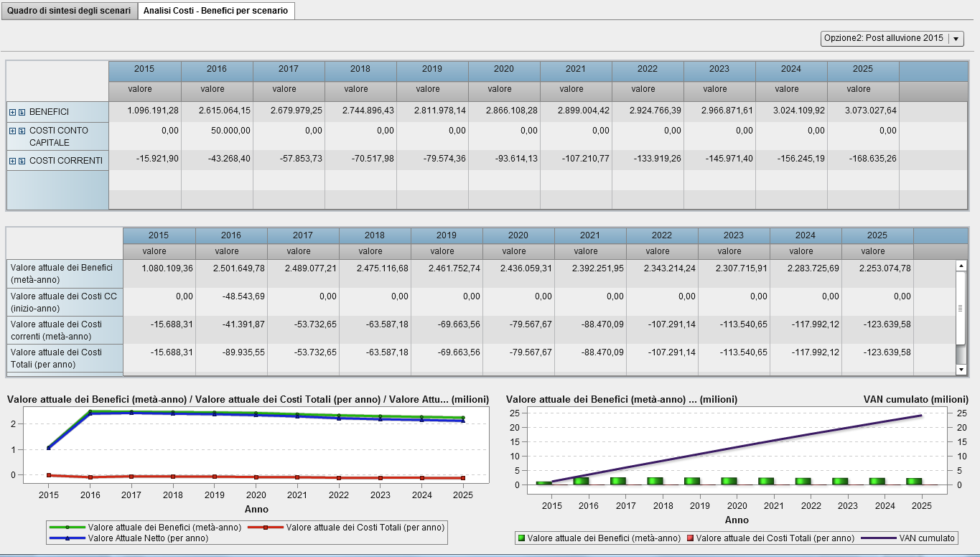Click the 2016 data point on green line
This screenshot has height=557, width=980.
(90, 412)
